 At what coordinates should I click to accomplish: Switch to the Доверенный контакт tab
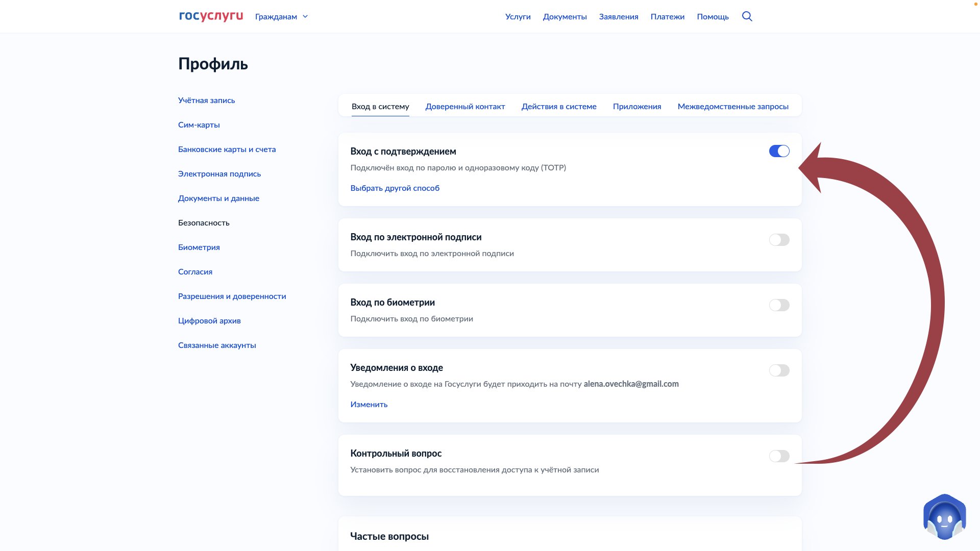465,106
